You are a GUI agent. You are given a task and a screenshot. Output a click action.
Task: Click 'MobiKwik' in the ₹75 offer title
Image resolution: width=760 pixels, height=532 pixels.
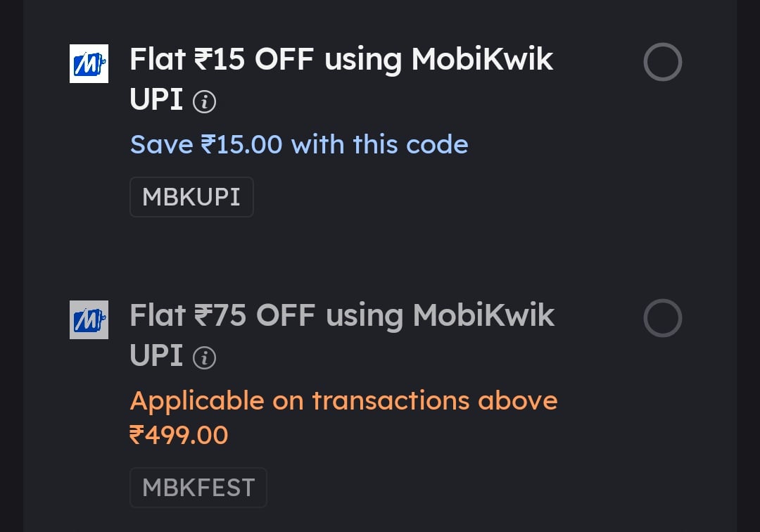click(x=483, y=315)
